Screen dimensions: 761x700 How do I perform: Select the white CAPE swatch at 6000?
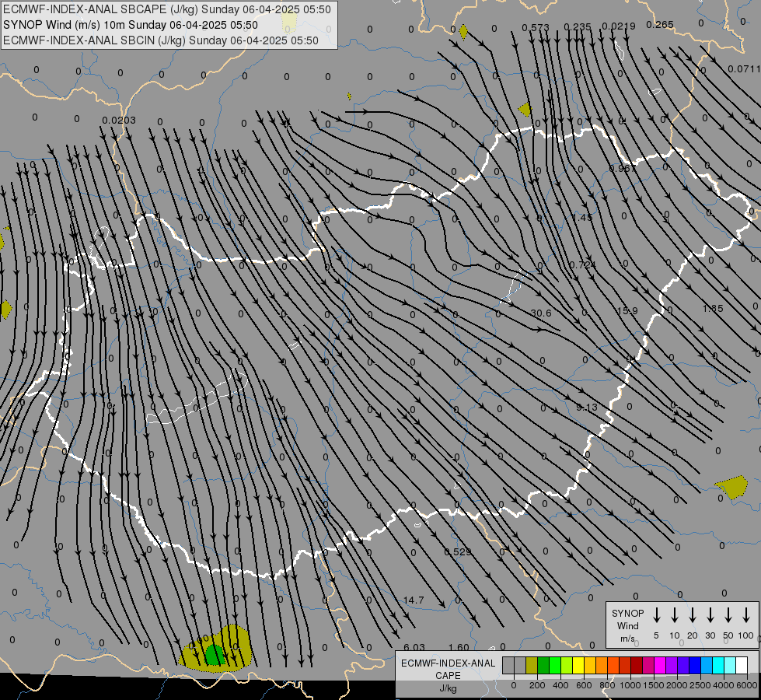coord(741,666)
